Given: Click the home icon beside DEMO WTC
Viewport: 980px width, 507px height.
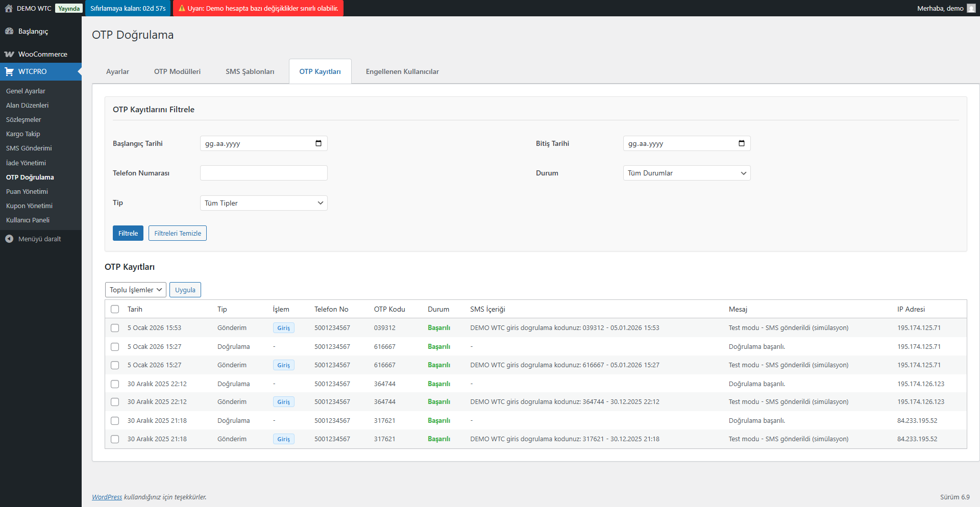Looking at the screenshot, I should 9,8.
